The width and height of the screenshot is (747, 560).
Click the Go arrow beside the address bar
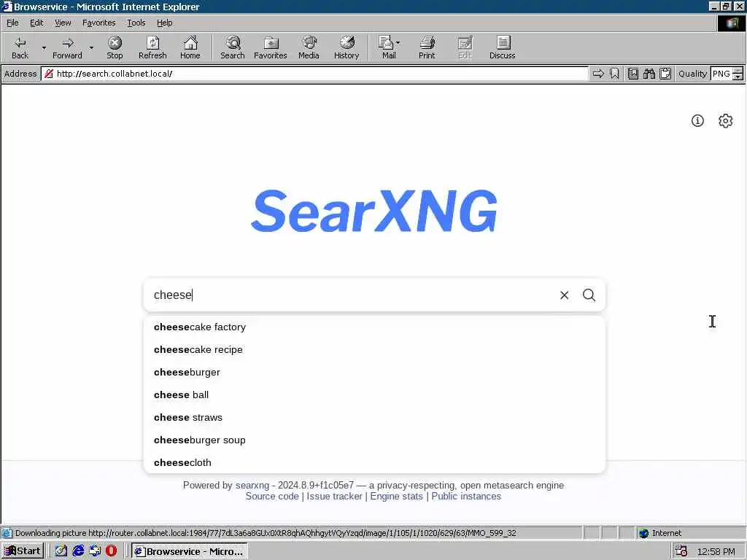(598, 74)
